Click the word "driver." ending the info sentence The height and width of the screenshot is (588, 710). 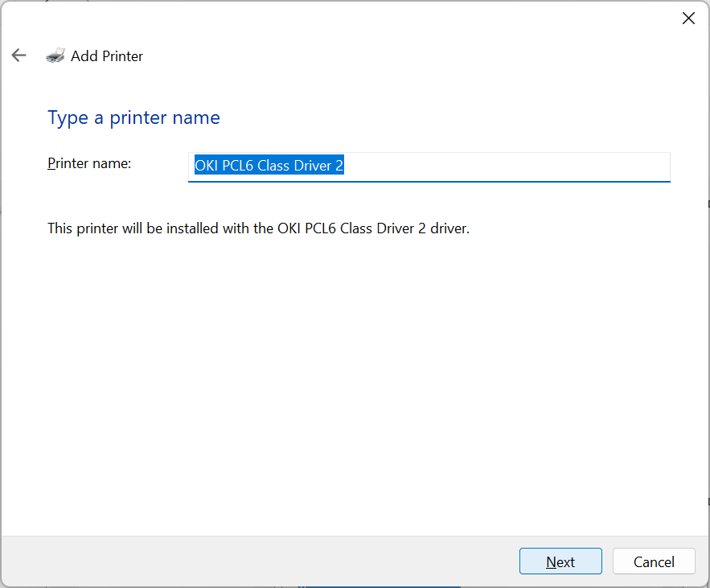(x=449, y=228)
